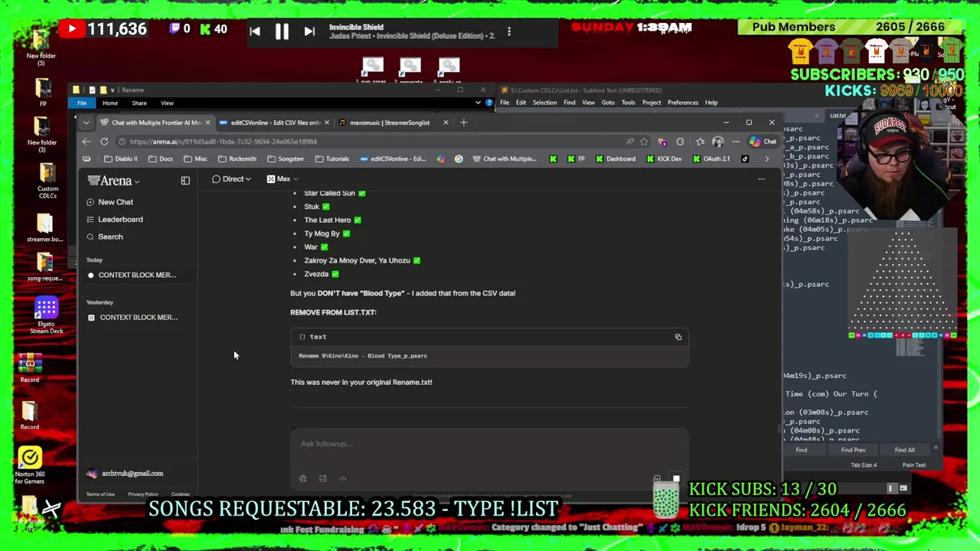Open the chat options three-dot menu

[x=761, y=179]
